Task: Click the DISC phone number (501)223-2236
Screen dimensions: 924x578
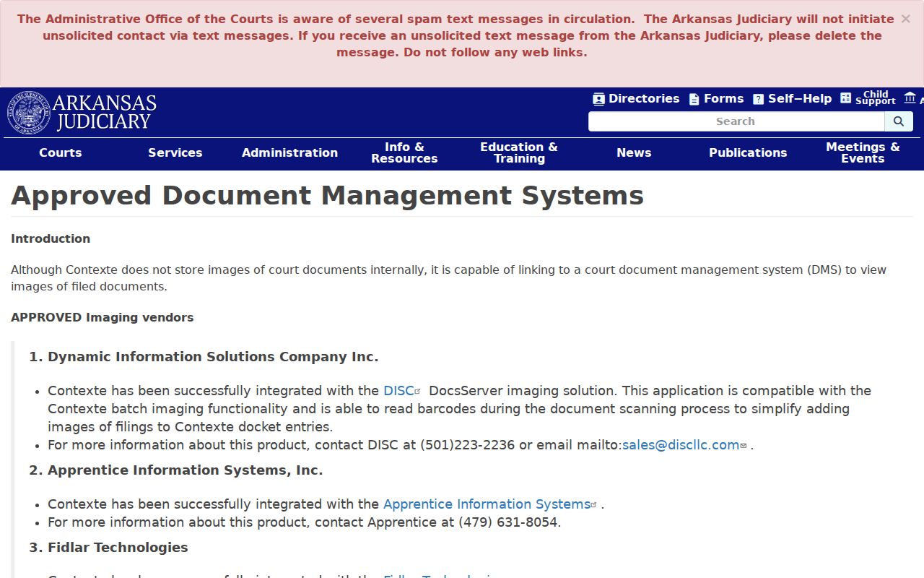Action: pos(468,445)
